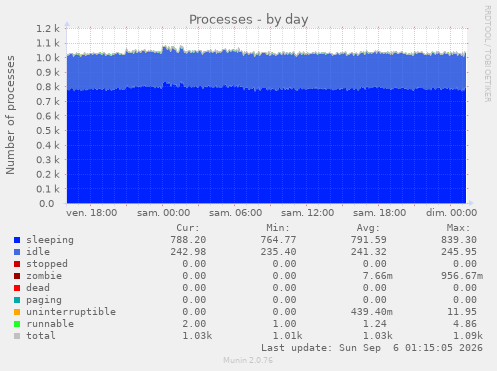Click the '0.0' y-axis label
Image resolution: width=497 pixels, height=371 pixels.
click(x=47, y=204)
